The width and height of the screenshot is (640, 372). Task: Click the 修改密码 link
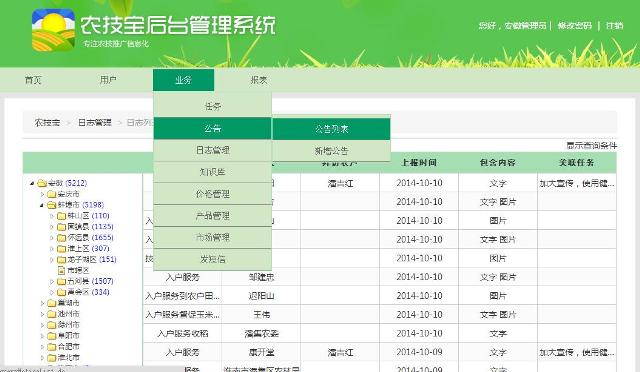[575, 26]
